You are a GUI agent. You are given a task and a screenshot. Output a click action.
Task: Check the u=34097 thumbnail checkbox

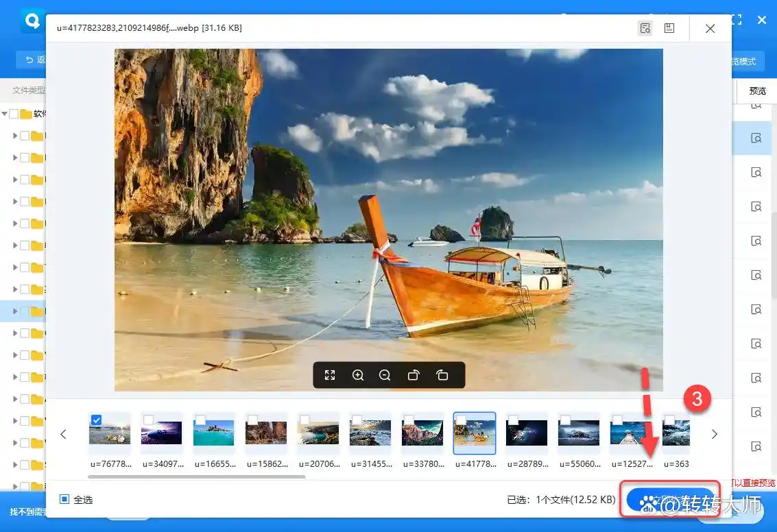click(148, 420)
